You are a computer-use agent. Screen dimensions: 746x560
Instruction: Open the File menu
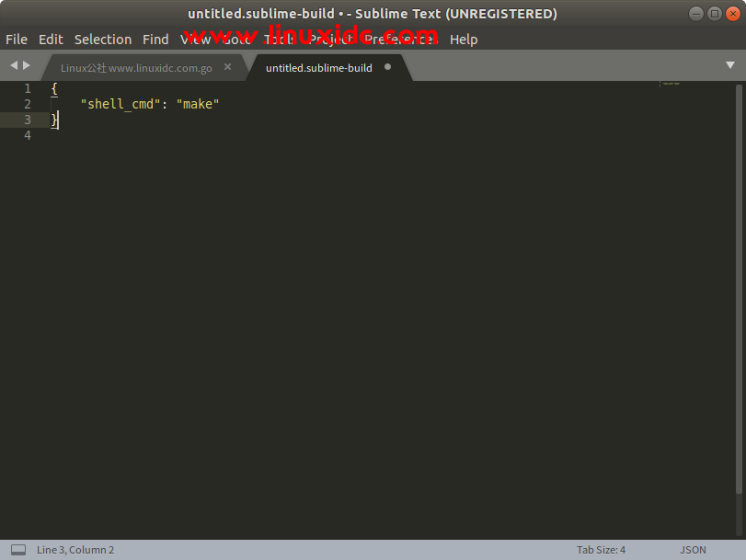(x=17, y=40)
